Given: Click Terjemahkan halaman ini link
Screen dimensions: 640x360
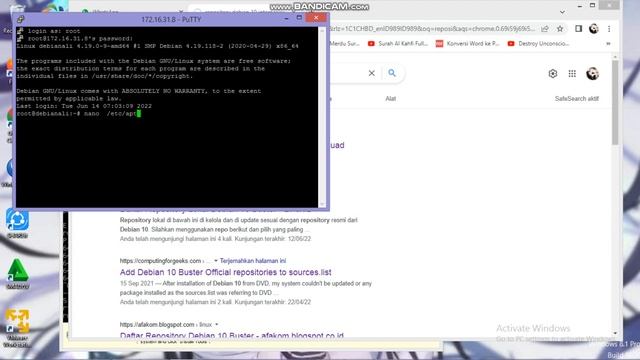Looking at the screenshot, I should click(x=253, y=260).
